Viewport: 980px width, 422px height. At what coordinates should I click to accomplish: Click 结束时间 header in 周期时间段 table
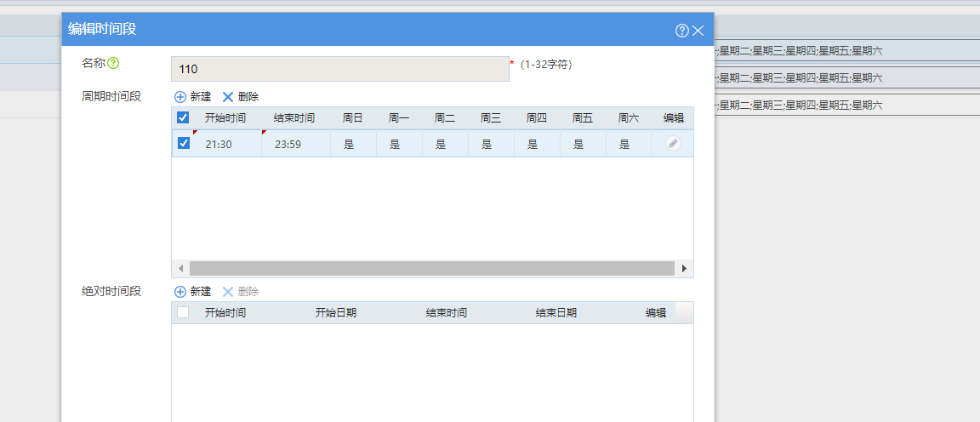click(294, 117)
